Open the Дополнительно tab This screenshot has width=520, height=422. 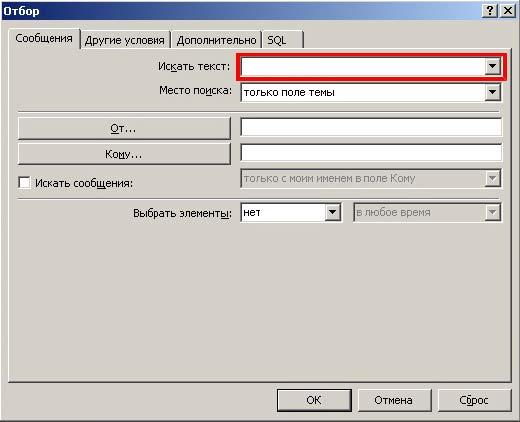pos(216,40)
